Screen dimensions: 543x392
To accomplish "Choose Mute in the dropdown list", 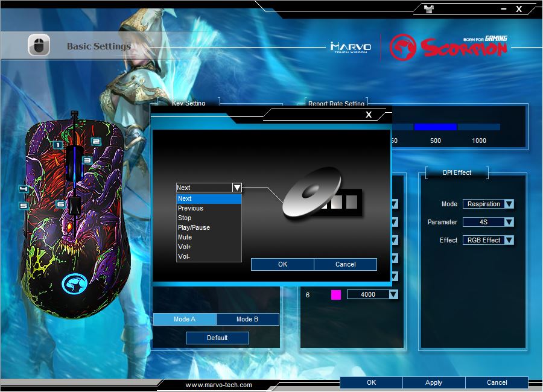I will (x=185, y=237).
